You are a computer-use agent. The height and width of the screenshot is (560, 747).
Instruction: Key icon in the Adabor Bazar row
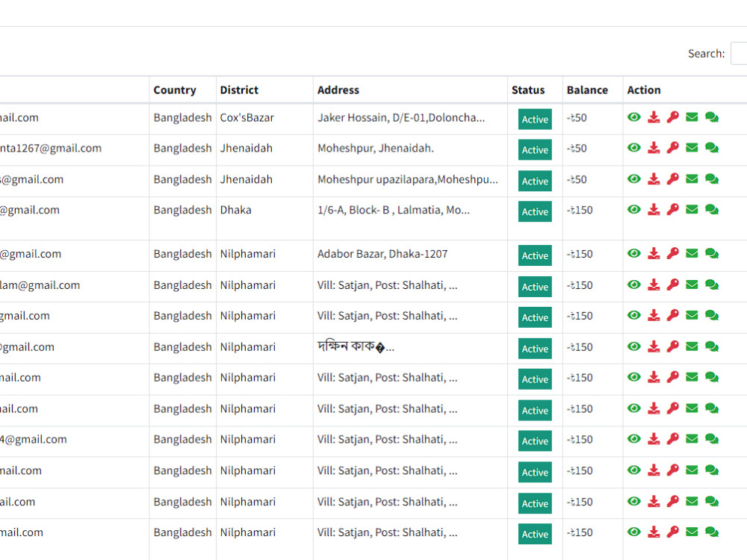point(673,253)
